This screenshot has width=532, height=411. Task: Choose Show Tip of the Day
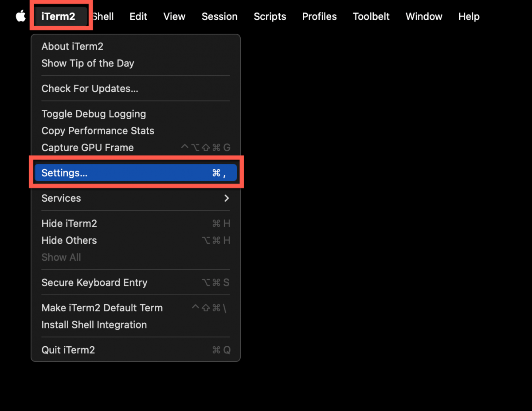(136, 63)
